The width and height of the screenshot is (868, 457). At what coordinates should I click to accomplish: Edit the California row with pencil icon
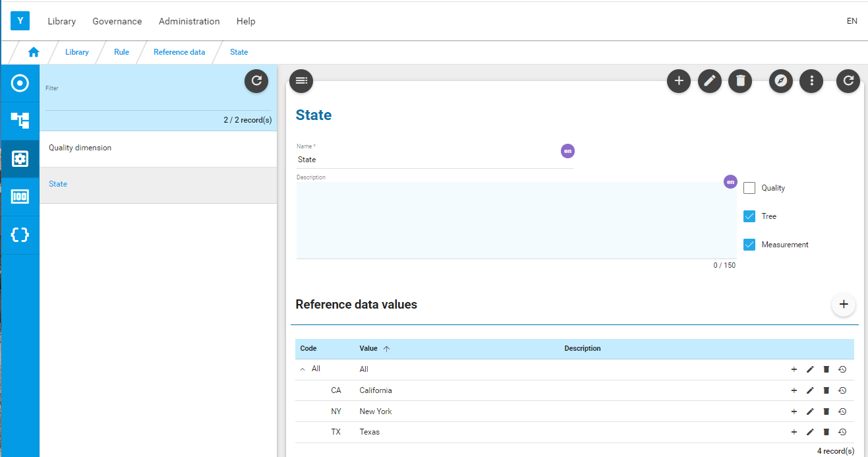(811, 390)
